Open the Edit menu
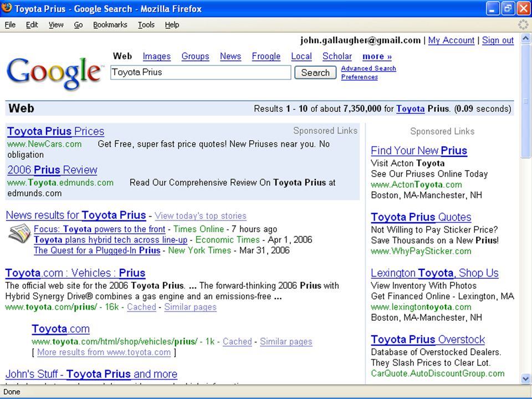The image size is (532, 399). tap(32, 25)
